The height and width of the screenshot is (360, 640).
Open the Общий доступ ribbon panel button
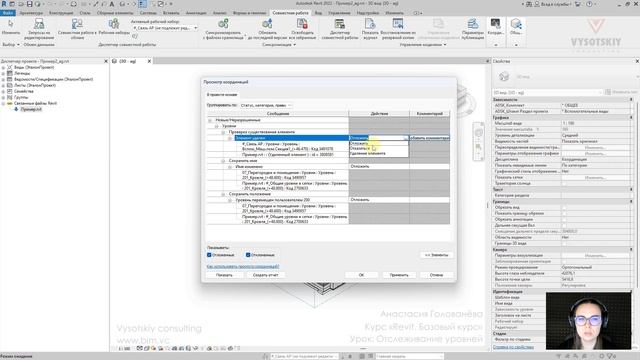(516, 27)
